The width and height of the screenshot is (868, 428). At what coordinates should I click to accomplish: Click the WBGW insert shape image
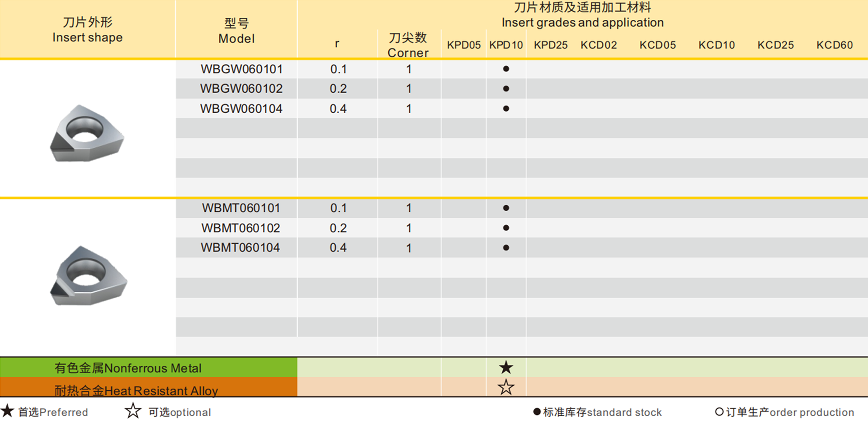(87, 133)
